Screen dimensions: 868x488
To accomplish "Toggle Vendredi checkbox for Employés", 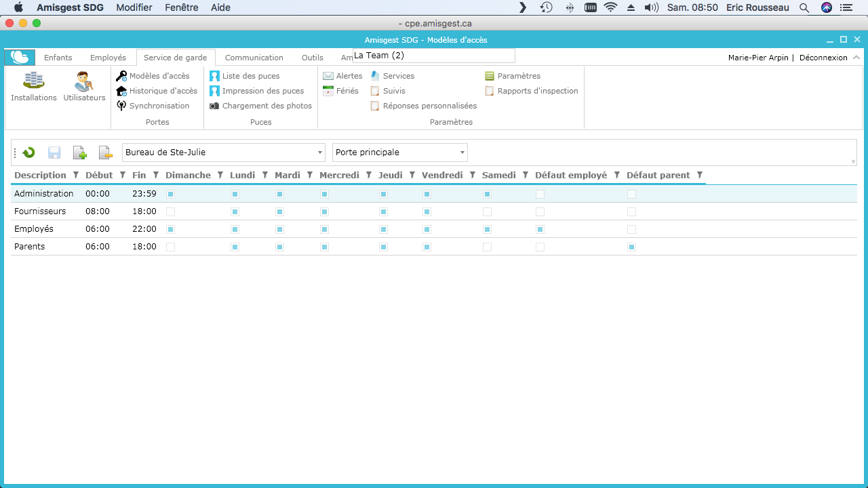I will click(427, 229).
